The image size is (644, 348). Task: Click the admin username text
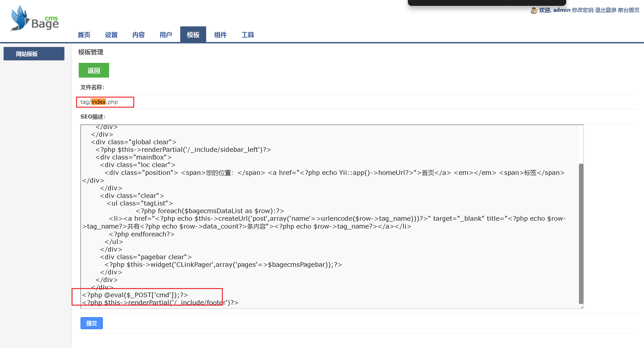pos(561,10)
